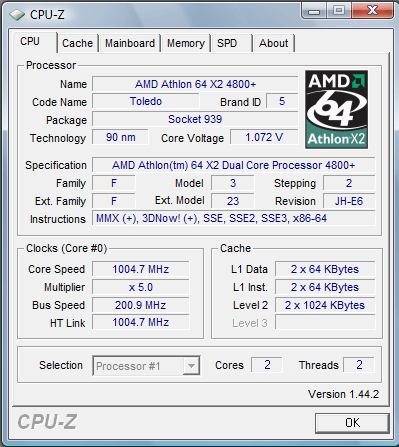399x447 pixels.
Task: Click the OK button
Action: coord(352,423)
